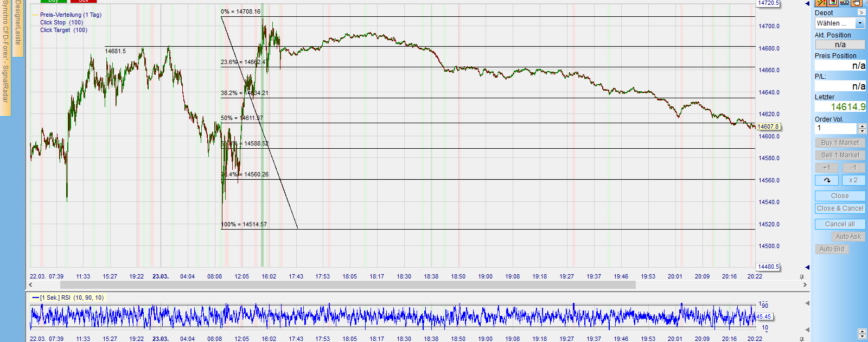Click the RSI value tag 45.45
This screenshot has height=342, width=868.
point(763,316)
